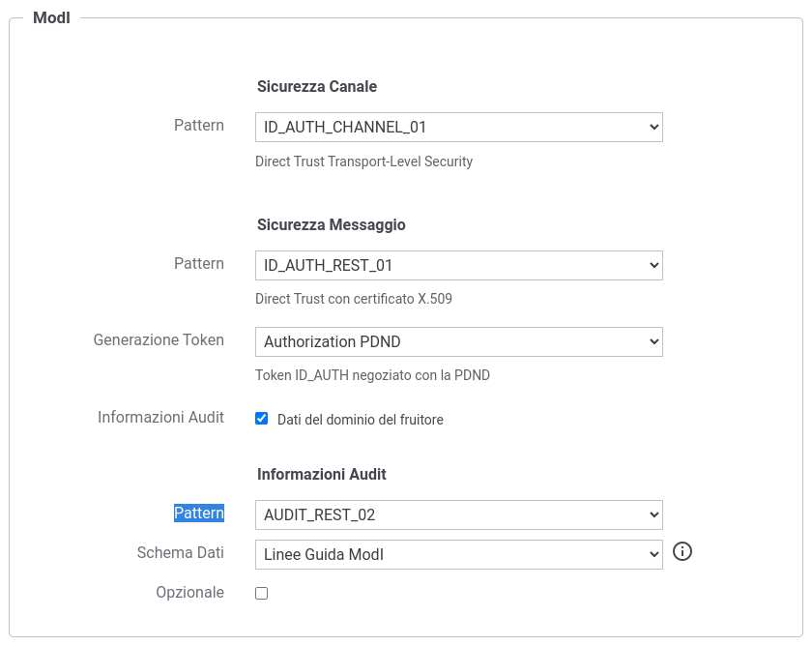The height and width of the screenshot is (646, 812).
Task: Click the Direct Trust Transport-Level Security note
Action: pyautogui.click(x=364, y=161)
